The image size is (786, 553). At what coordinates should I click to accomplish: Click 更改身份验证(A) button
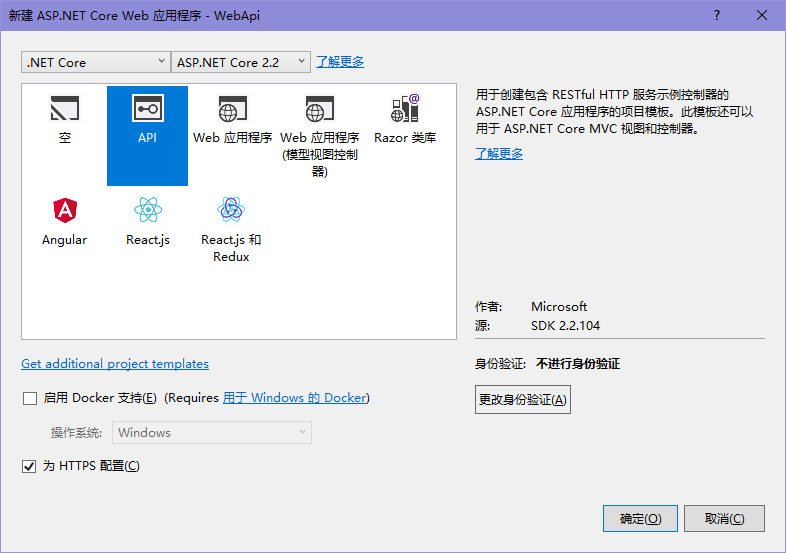[x=523, y=400]
